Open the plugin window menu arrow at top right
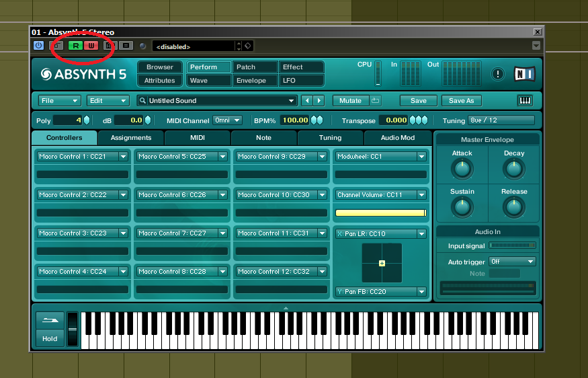The width and height of the screenshot is (588, 378). tap(536, 46)
